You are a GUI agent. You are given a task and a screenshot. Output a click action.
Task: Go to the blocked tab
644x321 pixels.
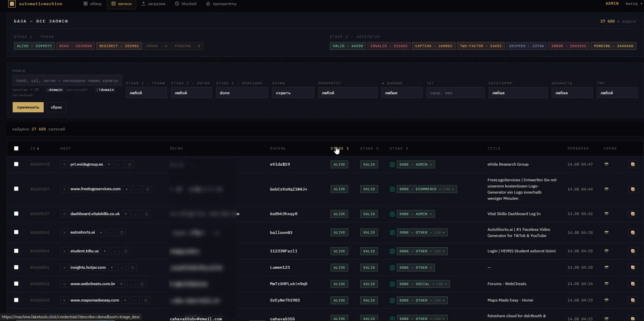[x=186, y=4]
